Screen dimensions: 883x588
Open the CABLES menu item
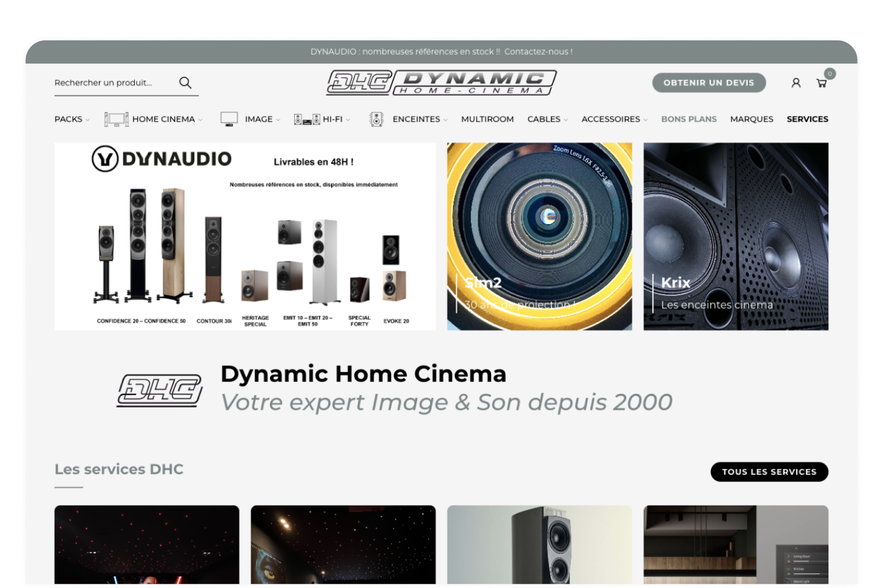(544, 119)
